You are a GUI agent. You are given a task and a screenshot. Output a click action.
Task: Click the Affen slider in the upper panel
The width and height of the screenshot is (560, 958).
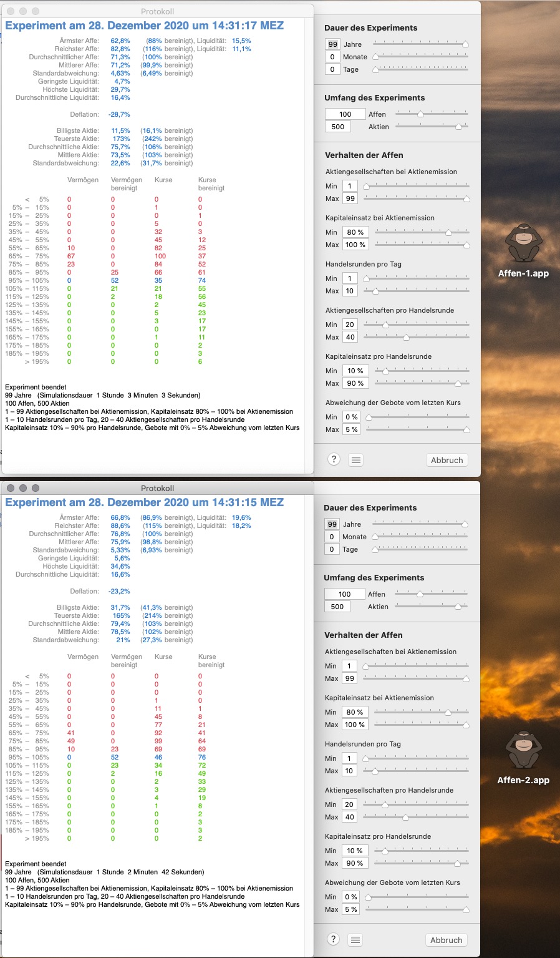pos(432,114)
